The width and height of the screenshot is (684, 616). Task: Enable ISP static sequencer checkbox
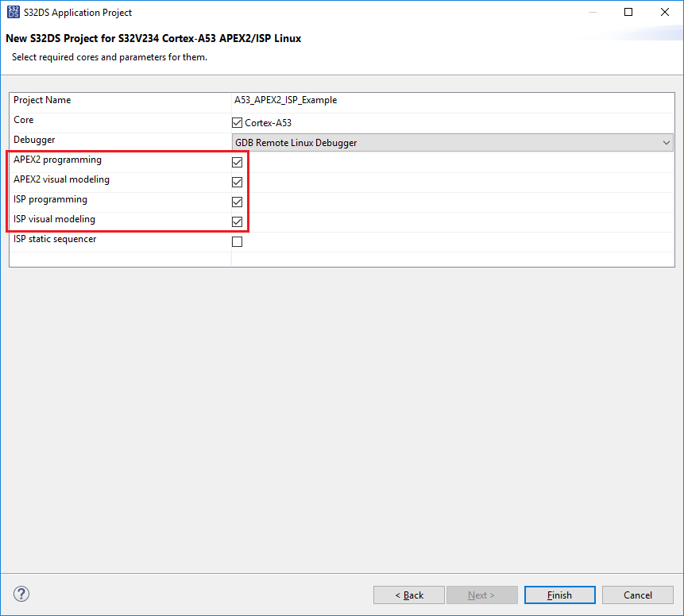[x=237, y=241]
